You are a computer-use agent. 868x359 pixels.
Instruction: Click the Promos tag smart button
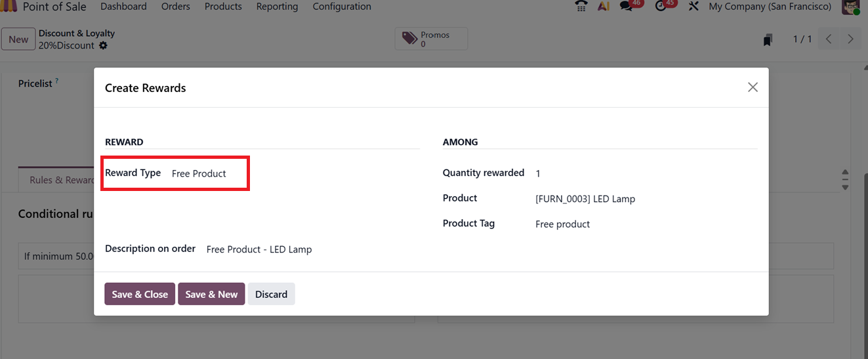[x=431, y=39]
